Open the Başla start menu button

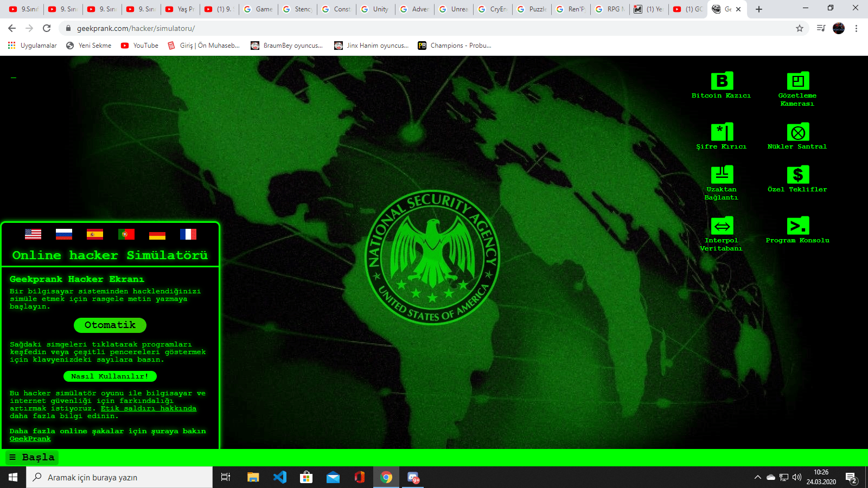click(32, 458)
